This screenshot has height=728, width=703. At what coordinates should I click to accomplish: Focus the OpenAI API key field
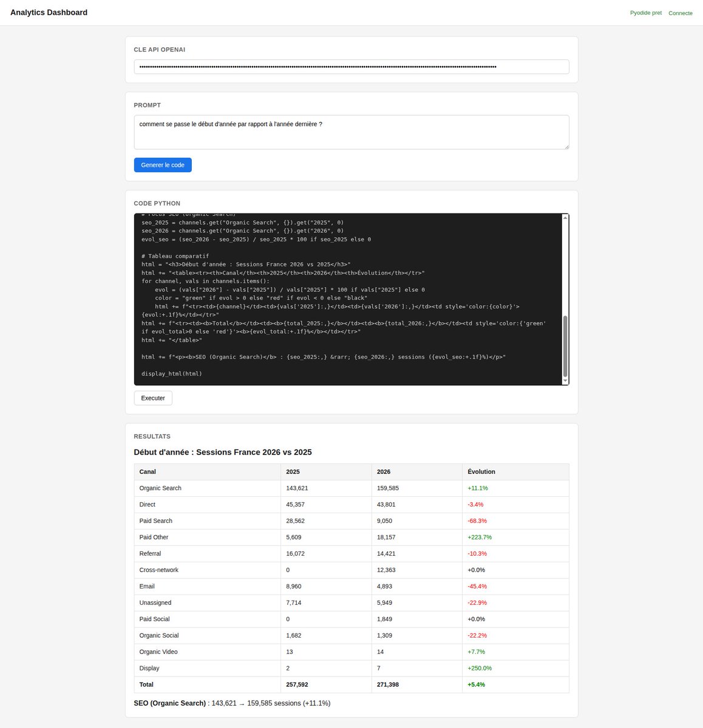(x=351, y=67)
